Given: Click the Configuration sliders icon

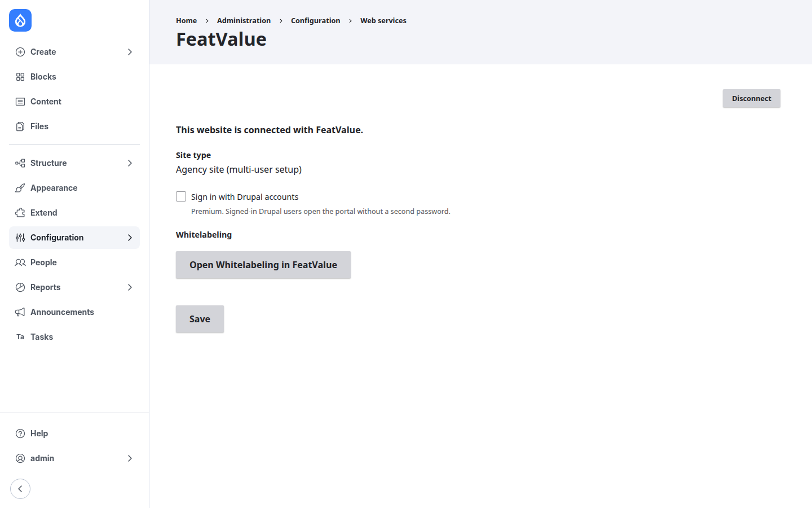Looking at the screenshot, I should pyautogui.click(x=20, y=238).
